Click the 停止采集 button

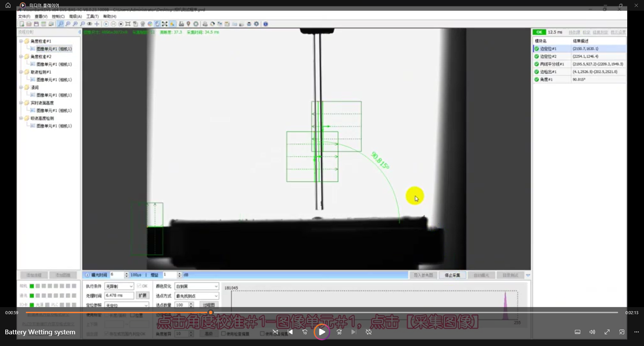(x=452, y=275)
